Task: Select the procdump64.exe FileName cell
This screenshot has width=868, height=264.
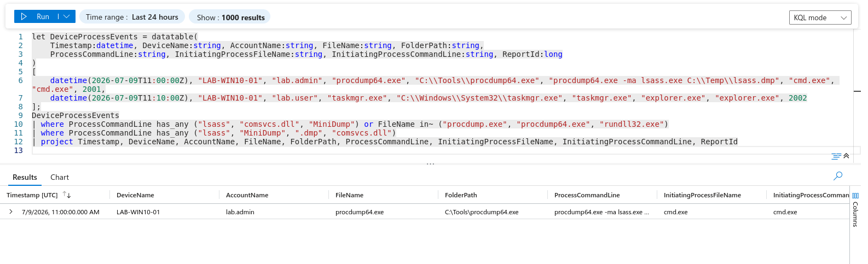Action: click(x=360, y=212)
